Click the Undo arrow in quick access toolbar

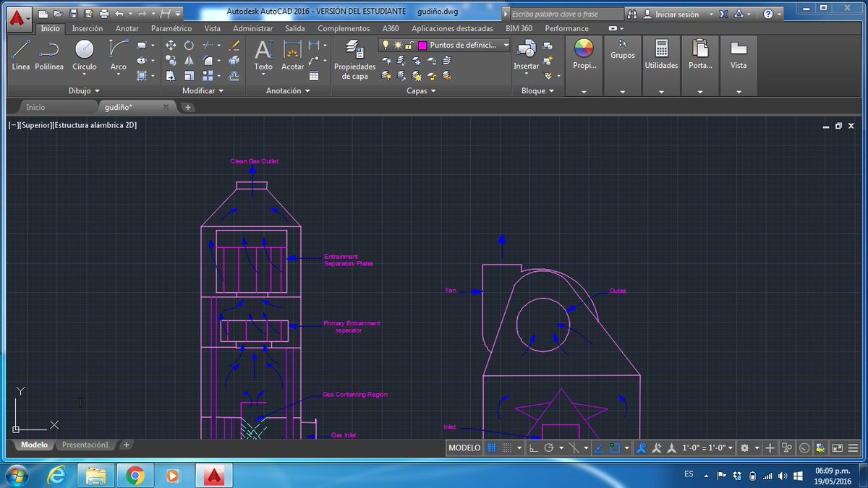click(x=119, y=13)
